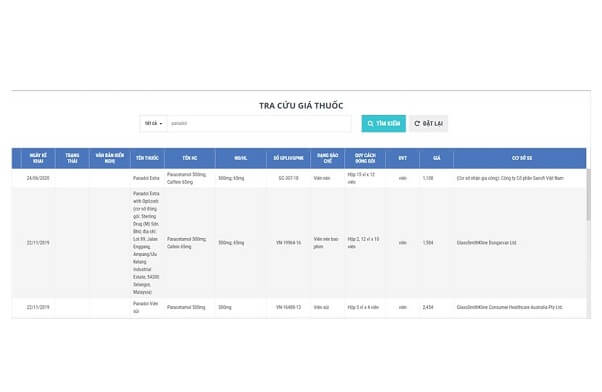Screen dimensions: 602x392
Task: Click the Đặt lại reset button
Action: point(428,124)
